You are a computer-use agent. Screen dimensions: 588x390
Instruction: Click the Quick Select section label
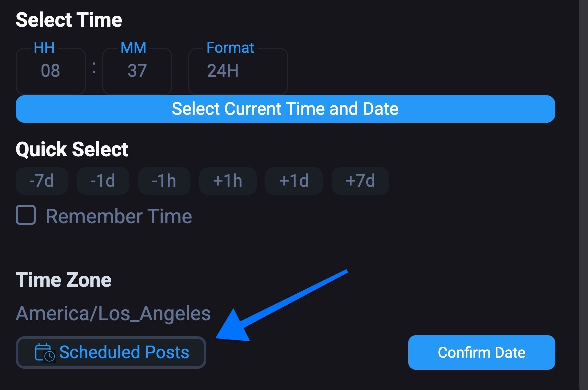[x=72, y=149]
